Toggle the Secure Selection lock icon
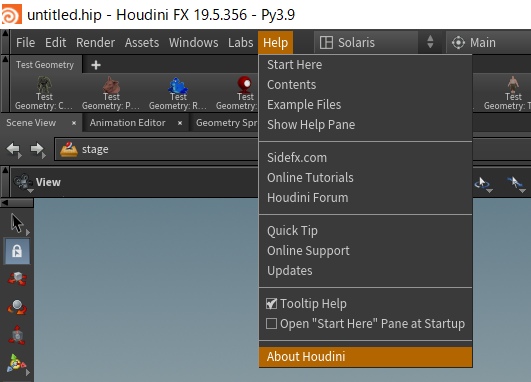The height and width of the screenshot is (382, 531). [17, 251]
